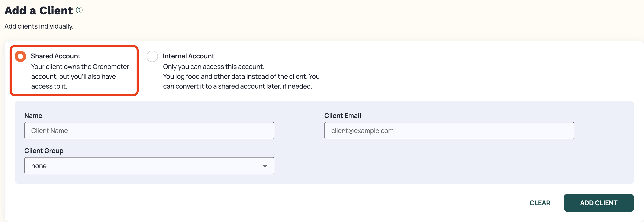Open the Client Group combo box
Image resolution: width=644 pixels, height=222 pixels.
[x=149, y=166]
